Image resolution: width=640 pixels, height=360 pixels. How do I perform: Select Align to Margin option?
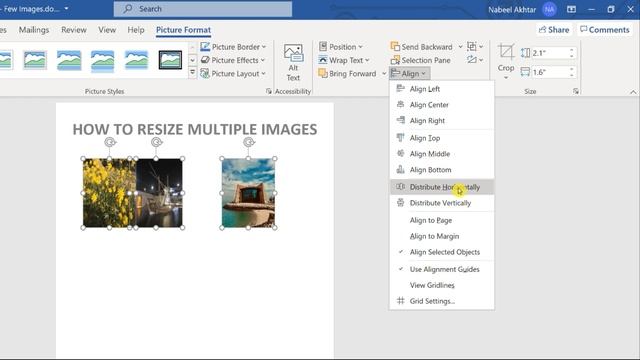click(x=442, y=236)
